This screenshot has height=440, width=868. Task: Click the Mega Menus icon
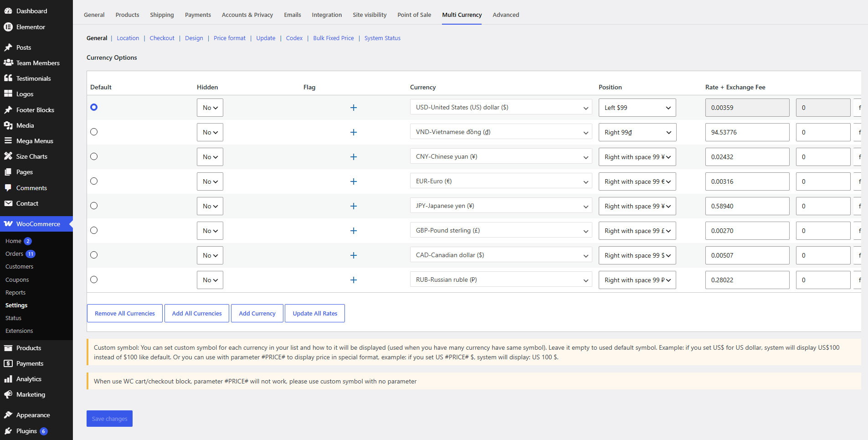[8, 141]
